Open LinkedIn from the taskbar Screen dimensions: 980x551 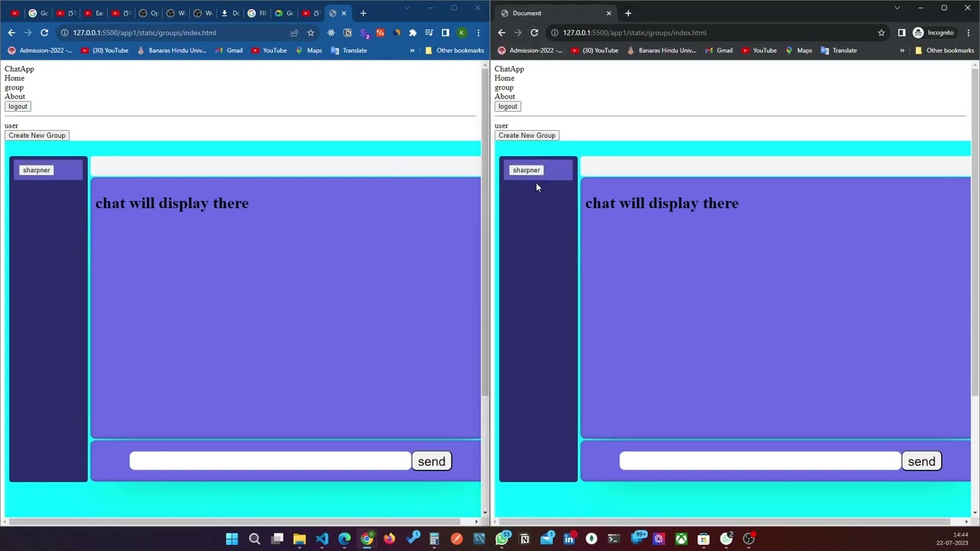coord(569,539)
